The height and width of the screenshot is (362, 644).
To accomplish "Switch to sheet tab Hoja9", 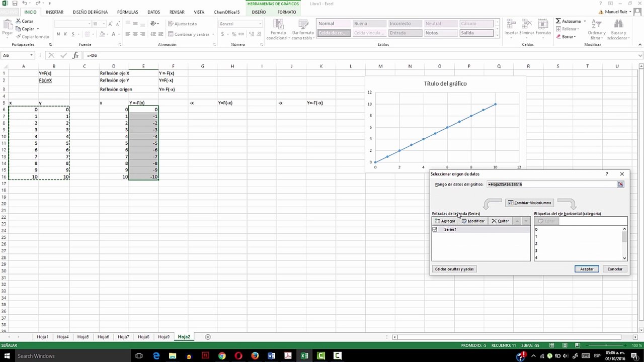I will [164, 337].
